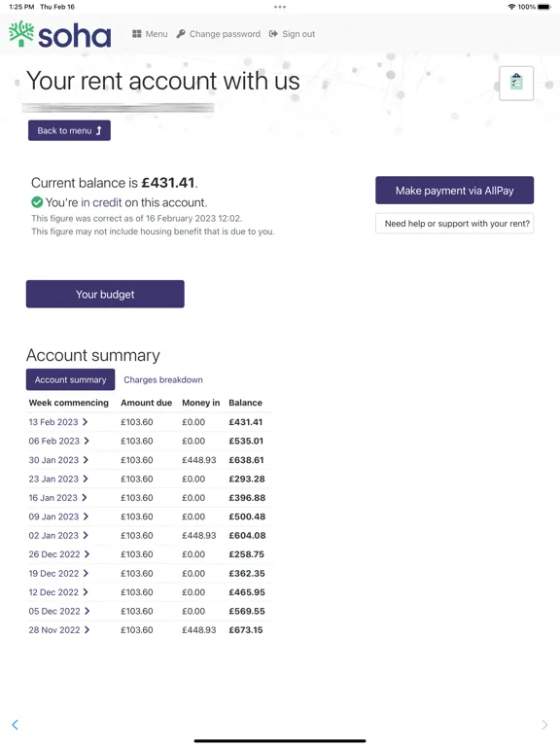This screenshot has height=747, width=560.
Task: Click the Sign out arrow icon
Action: point(273,34)
